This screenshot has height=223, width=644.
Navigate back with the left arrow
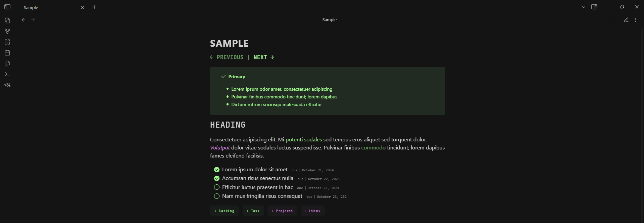click(23, 20)
